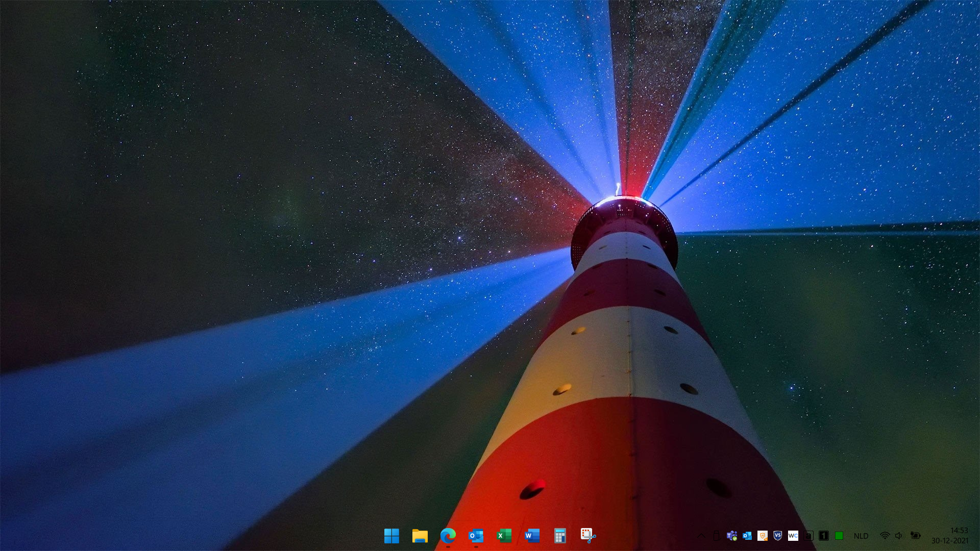Open Microsoft Teams tray icon
The image size is (980, 551).
click(732, 536)
